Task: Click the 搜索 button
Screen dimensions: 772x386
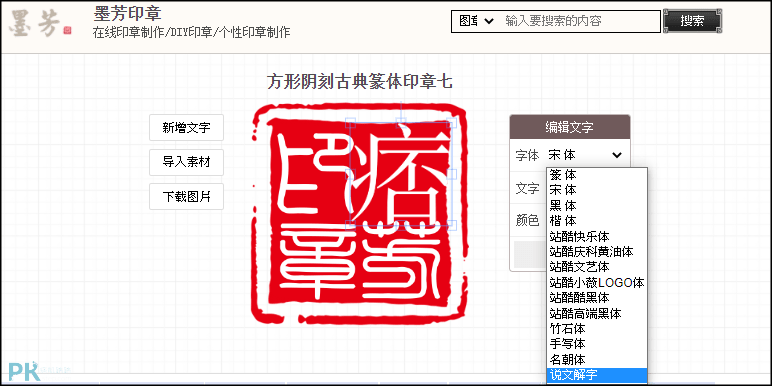Action: (x=692, y=21)
